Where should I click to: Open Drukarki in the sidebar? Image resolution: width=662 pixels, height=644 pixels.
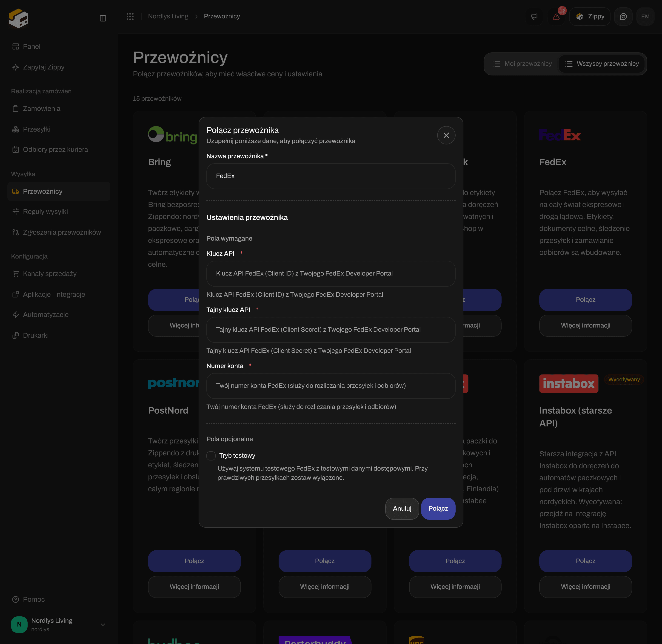[59, 335]
